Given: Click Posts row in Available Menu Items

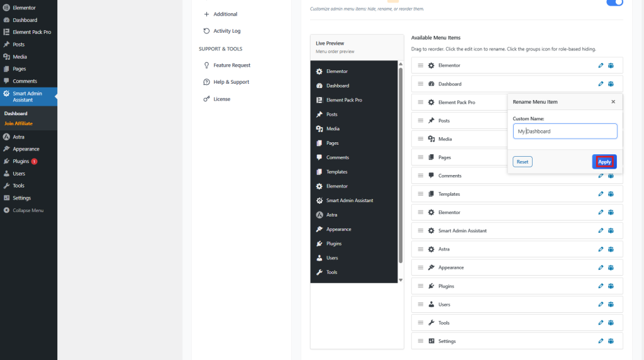Looking at the screenshot, I should 460,120.
